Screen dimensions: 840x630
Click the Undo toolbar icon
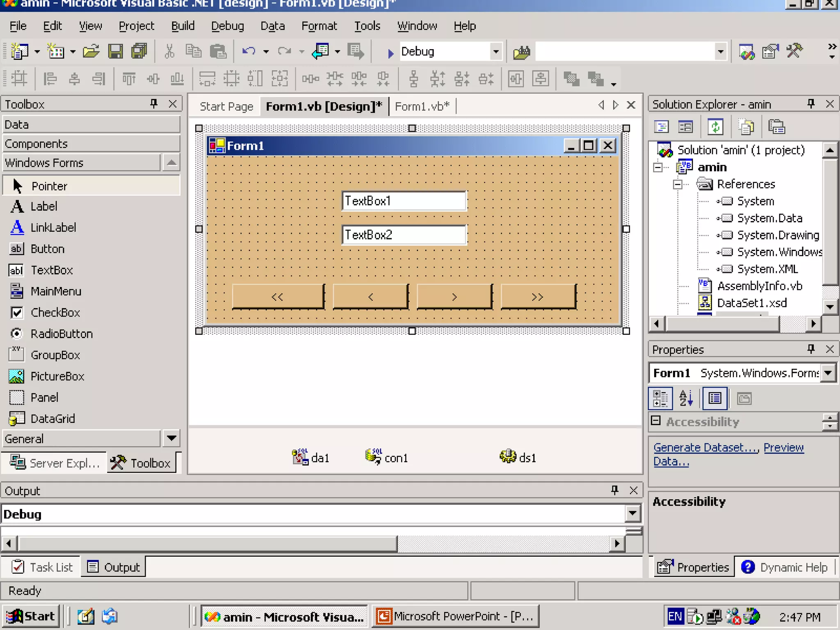[x=248, y=51]
